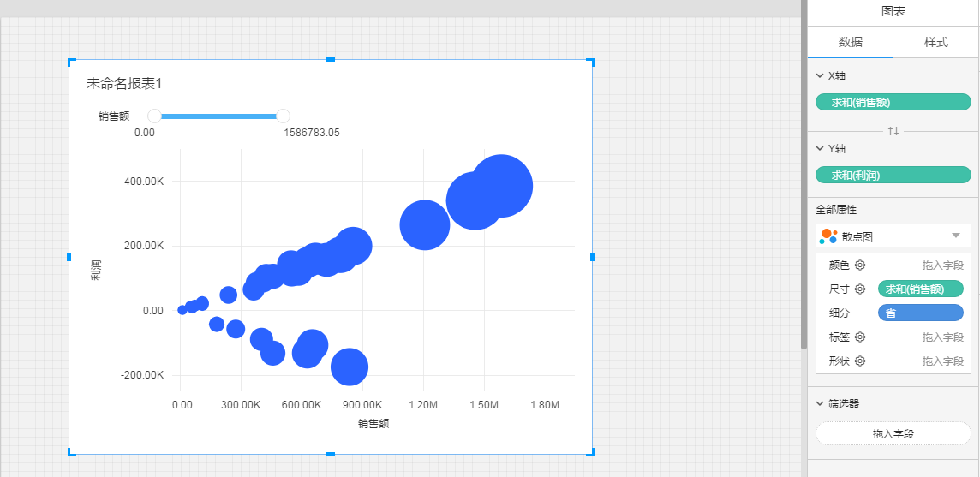980x477 pixels.
Task: Click the 图表 panel header
Action: [x=893, y=11]
